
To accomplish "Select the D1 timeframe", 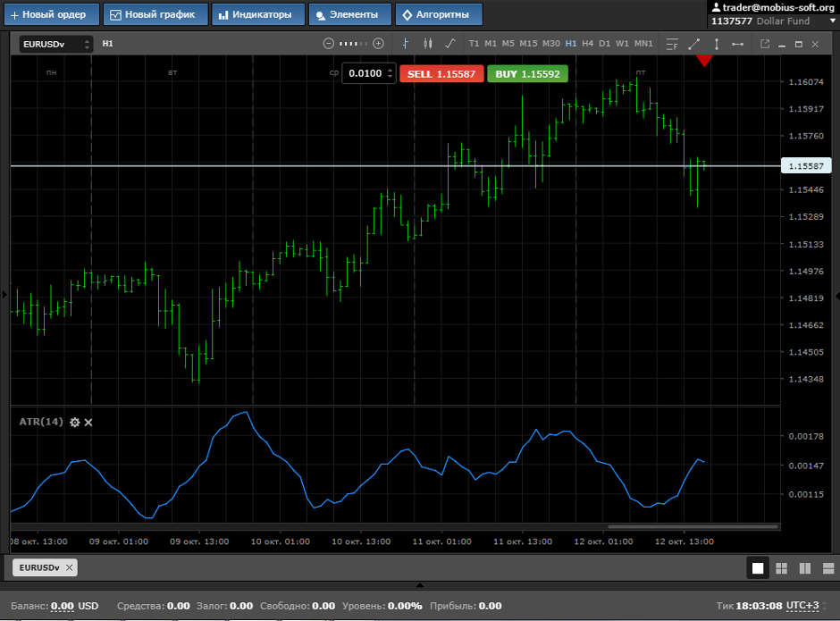I will coord(605,44).
